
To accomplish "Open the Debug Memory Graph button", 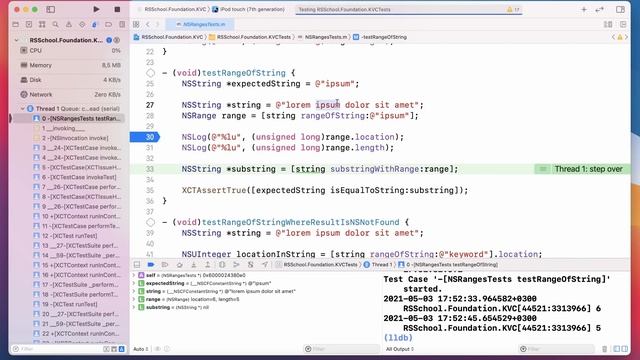I will [x=236, y=264].
